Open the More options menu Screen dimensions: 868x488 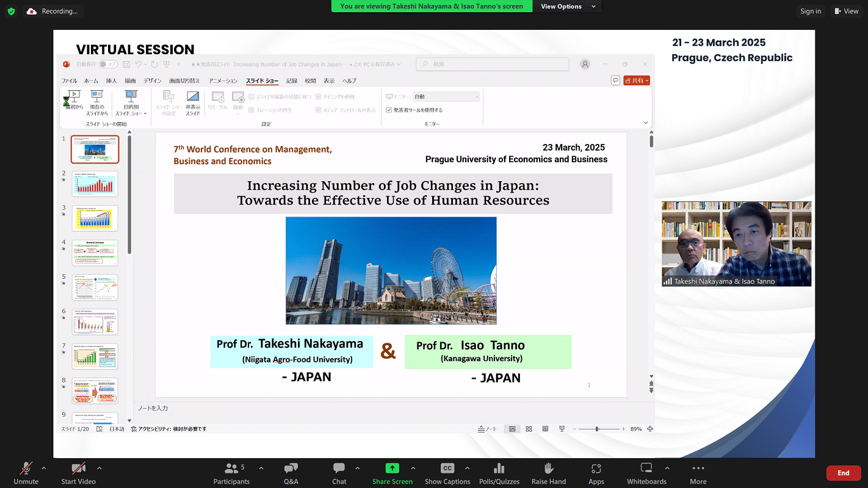(x=698, y=472)
